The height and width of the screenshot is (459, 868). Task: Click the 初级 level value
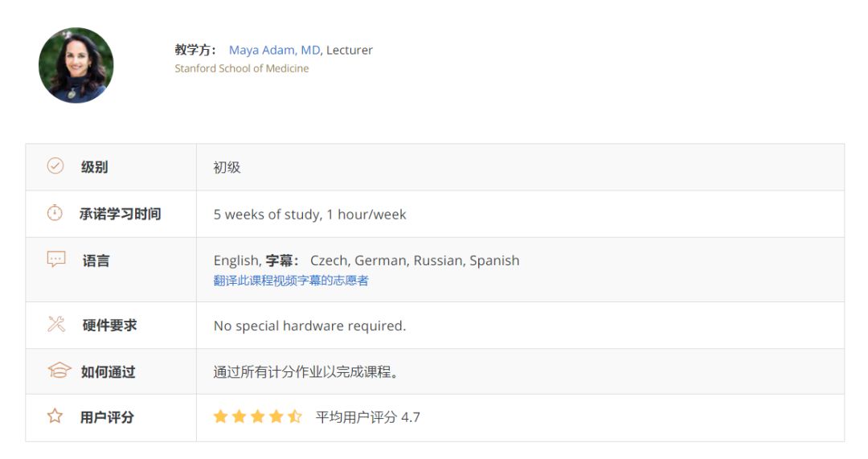[x=227, y=167]
